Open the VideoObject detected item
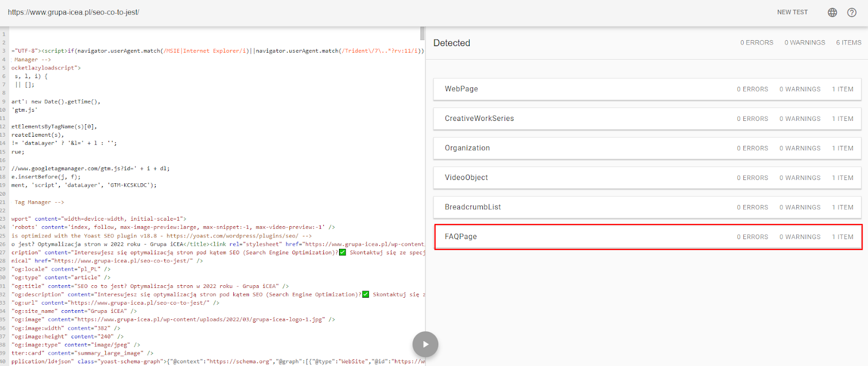This screenshot has width=868, height=366. pos(647,178)
